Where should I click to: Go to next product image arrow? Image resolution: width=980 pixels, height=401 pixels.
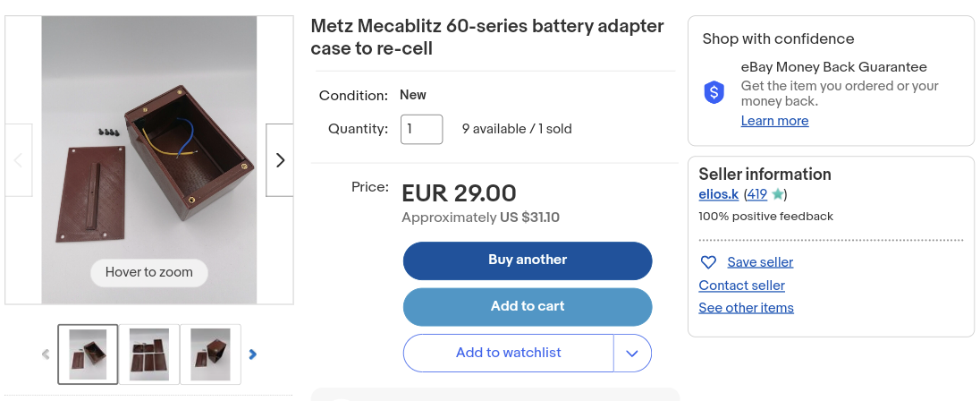[x=280, y=160]
